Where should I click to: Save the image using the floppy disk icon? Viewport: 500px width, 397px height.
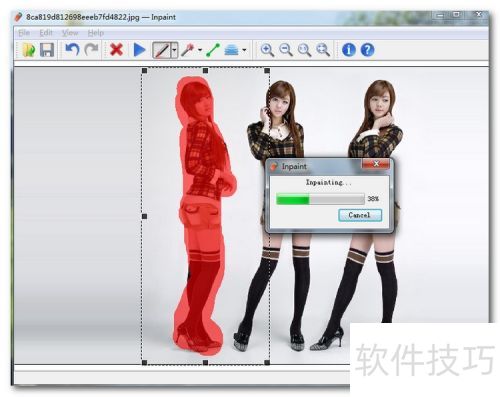pyautogui.click(x=47, y=50)
